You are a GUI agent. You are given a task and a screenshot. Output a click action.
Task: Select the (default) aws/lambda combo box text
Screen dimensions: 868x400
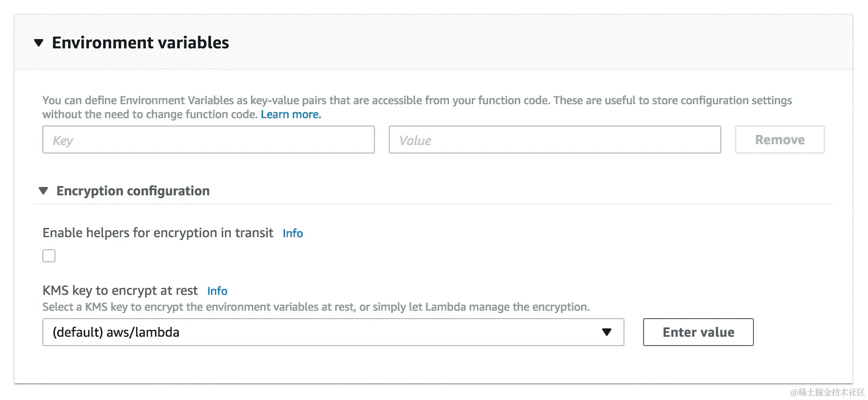tap(116, 332)
